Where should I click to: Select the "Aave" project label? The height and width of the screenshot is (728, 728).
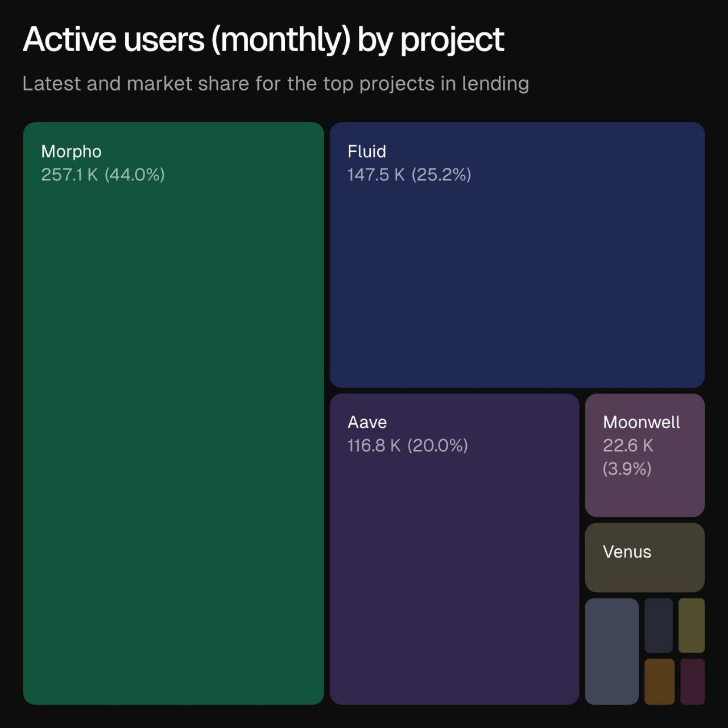(x=367, y=422)
